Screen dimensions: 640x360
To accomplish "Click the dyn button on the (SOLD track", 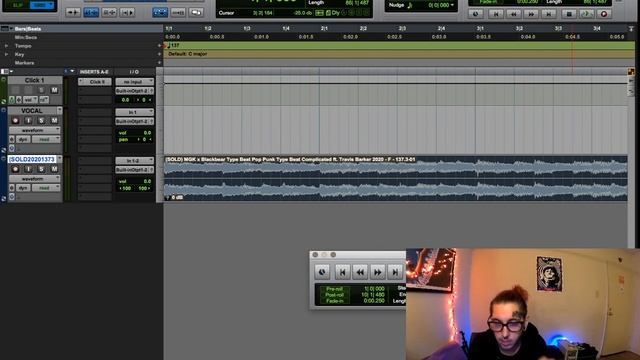I will pyautogui.click(x=22, y=188).
